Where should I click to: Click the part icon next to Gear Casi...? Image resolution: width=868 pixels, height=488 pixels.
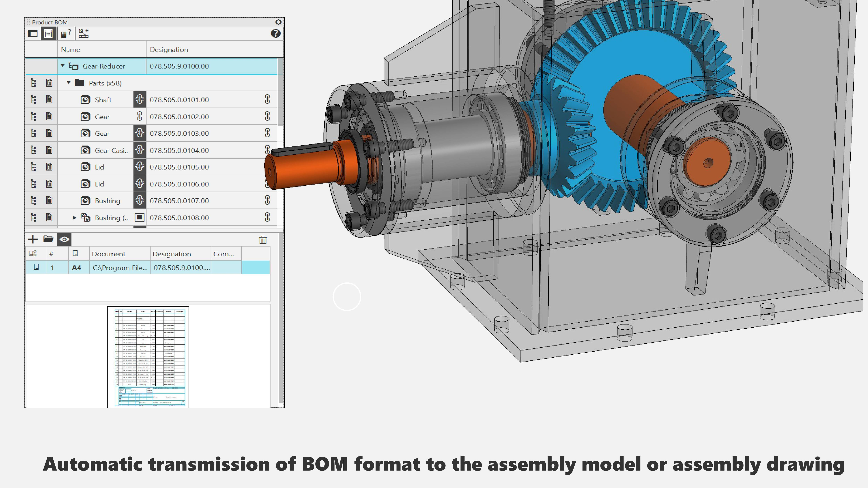[x=86, y=150]
